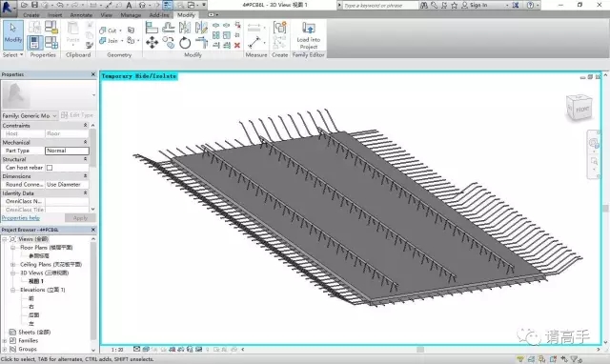610x364 pixels.
Task: Click the Align tool icon
Action: tap(152, 28)
